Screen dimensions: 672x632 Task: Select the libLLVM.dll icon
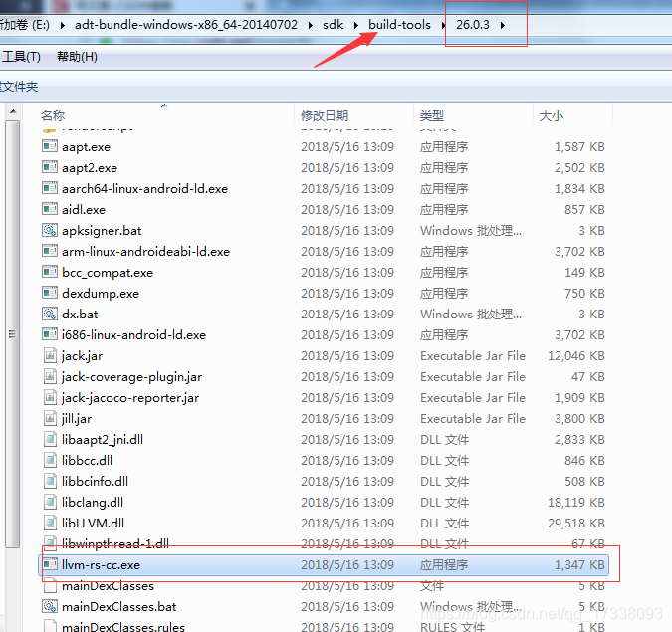50,523
